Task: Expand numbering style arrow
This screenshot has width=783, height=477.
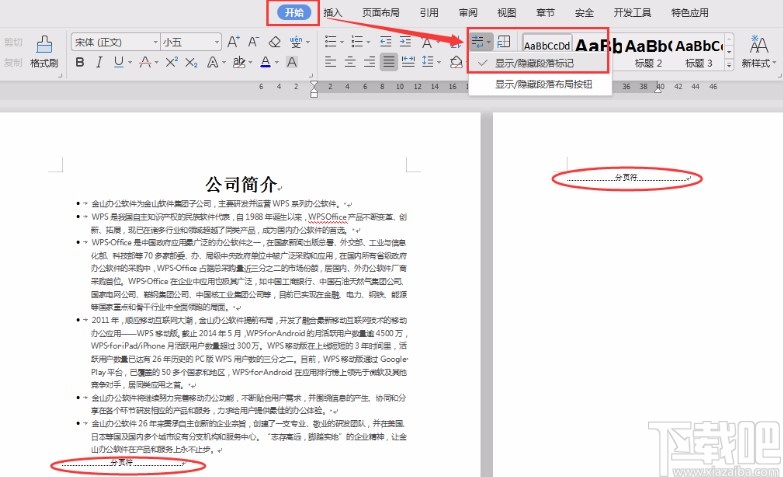Action: [x=369, y=42]
